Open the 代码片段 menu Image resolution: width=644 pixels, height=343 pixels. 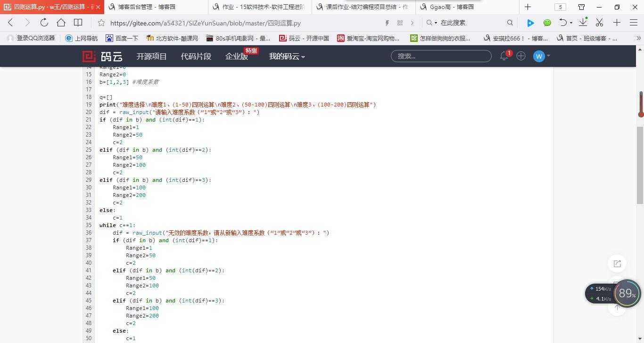pyautogui.click(x=196, y=57)
